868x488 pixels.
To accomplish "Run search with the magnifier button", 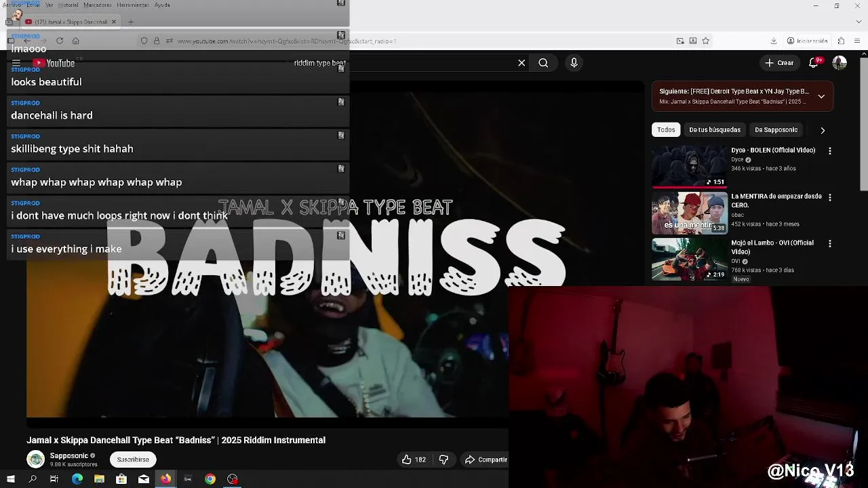I will [543, 63].
